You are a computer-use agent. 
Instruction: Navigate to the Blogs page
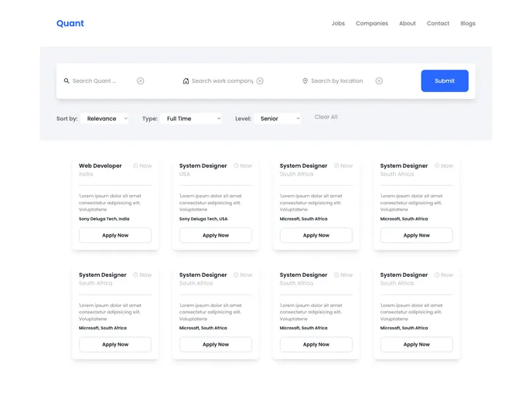point(468,23)
